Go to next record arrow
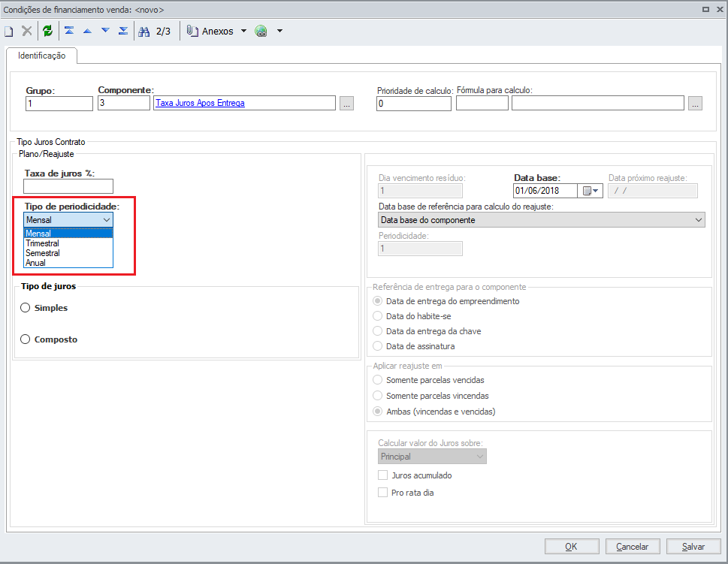 105,31
